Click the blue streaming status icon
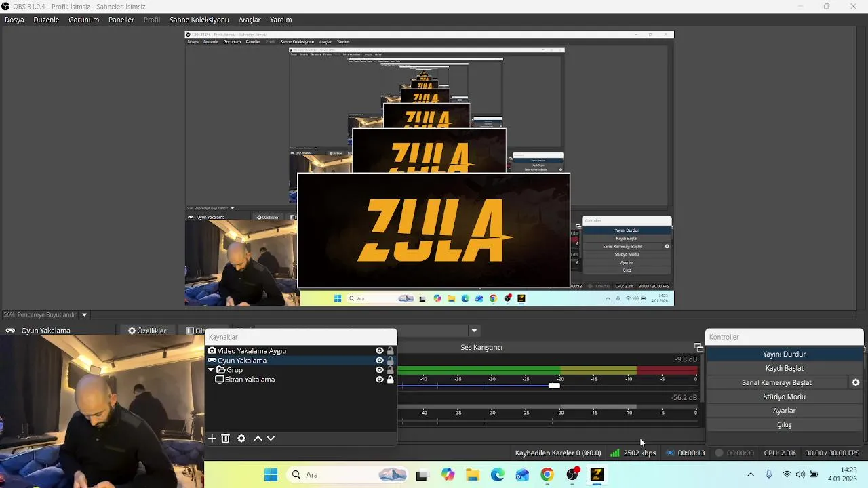868x488 pixels. 671,453
